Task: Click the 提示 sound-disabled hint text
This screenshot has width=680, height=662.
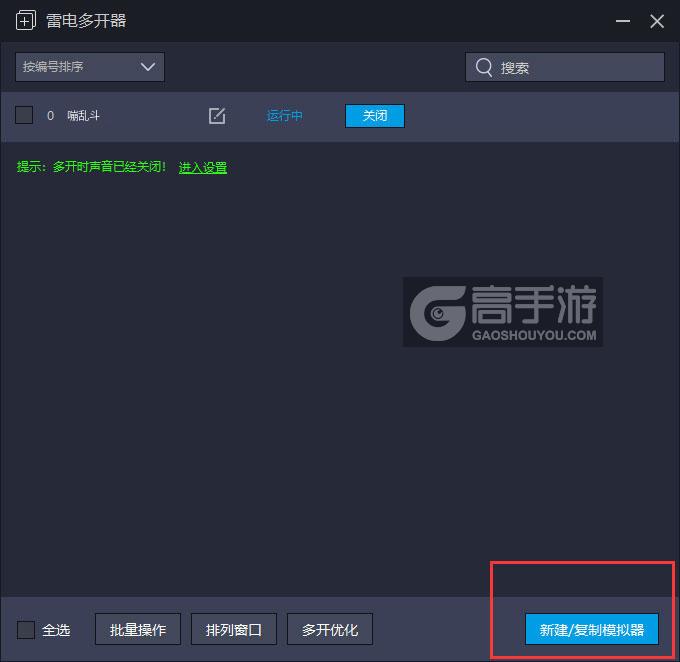Action: (x=91, y=167)
